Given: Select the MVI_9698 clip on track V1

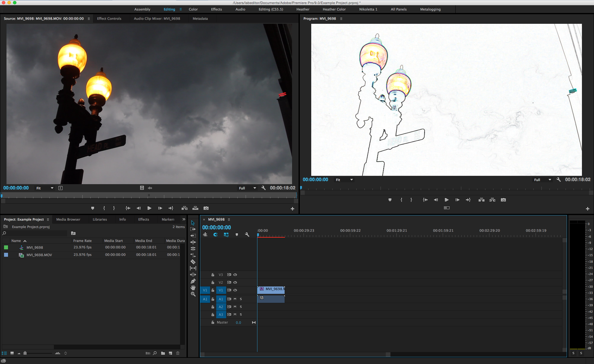Looking at the screenshot, I should tap(271, 290).
